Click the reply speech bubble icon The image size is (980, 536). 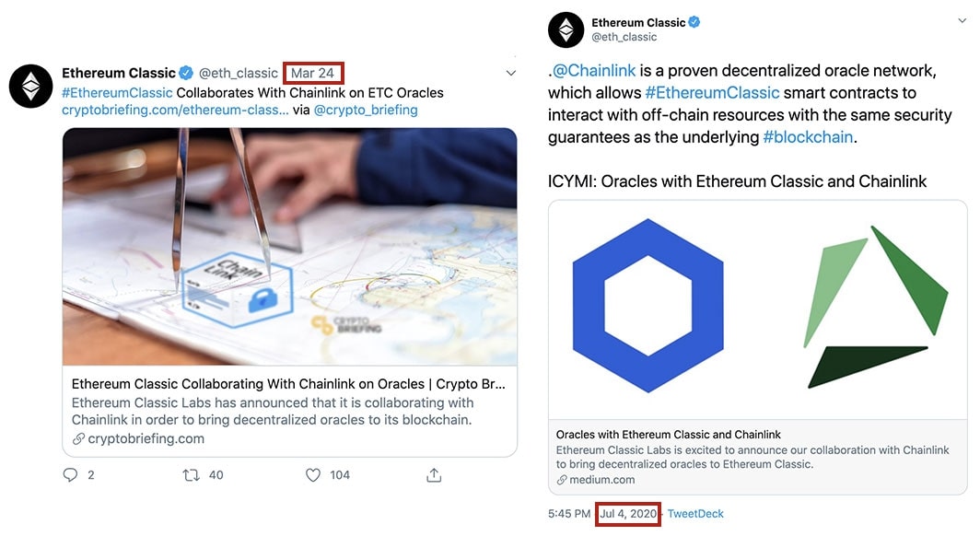pos(70,475)
